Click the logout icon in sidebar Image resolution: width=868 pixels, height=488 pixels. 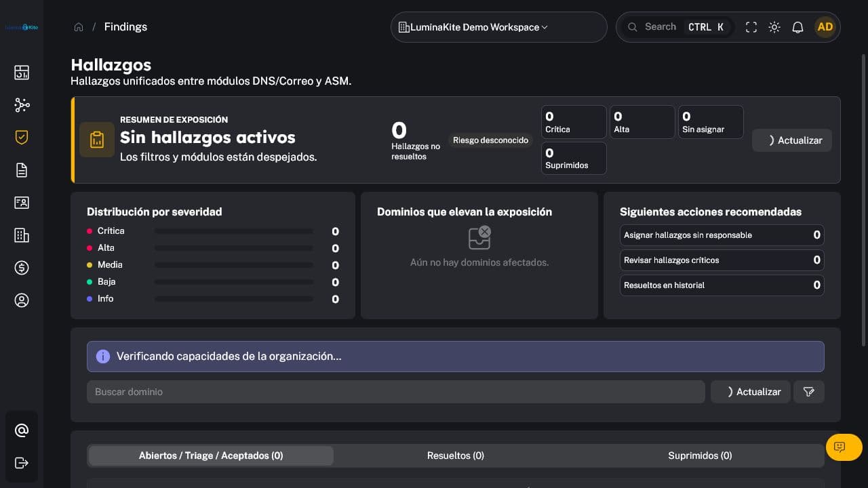pos(22,463)
